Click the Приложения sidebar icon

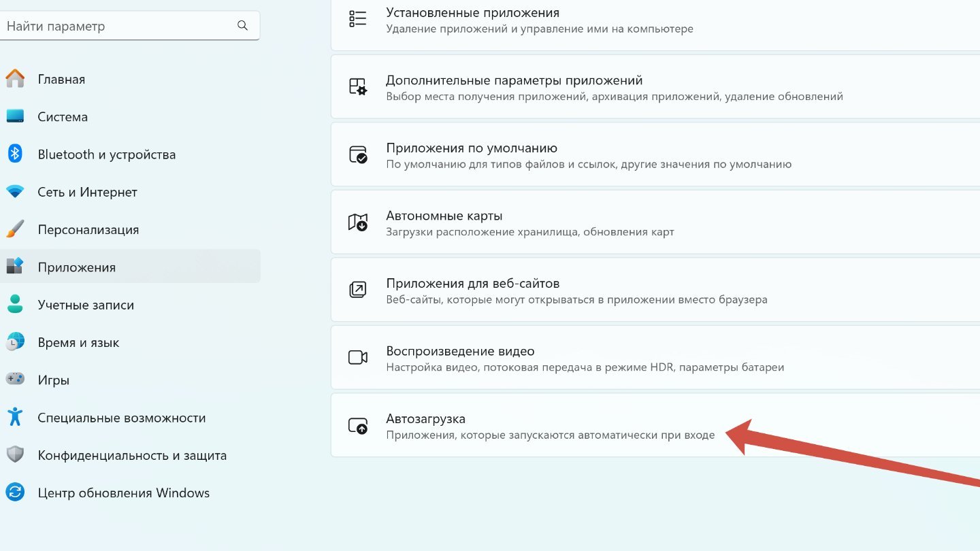[x=15, y=267]
